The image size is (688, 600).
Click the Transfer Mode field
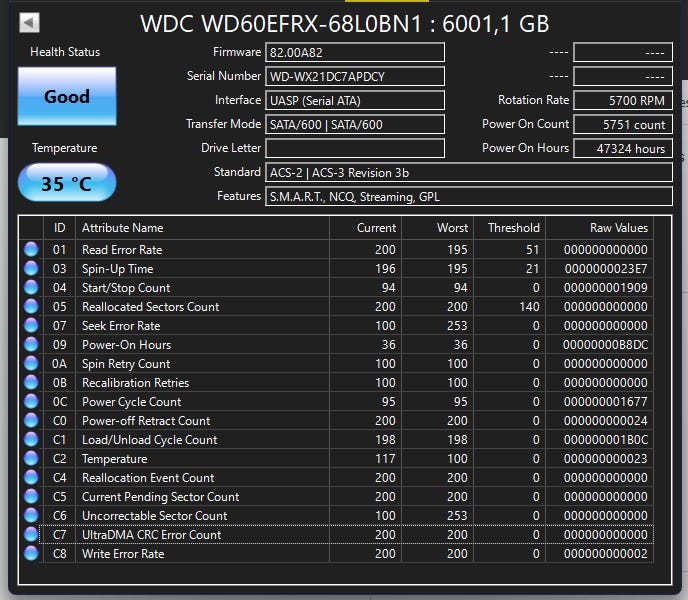(x=355, y=125)
